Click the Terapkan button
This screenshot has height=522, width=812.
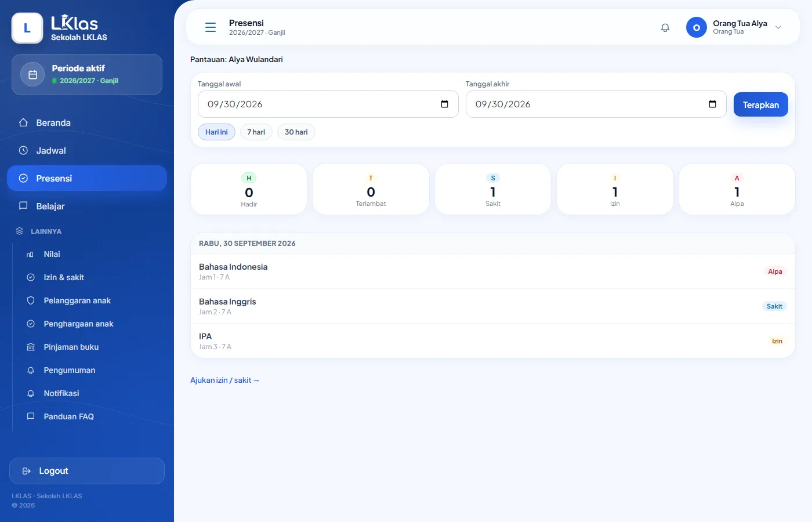[x=761, y=104]
